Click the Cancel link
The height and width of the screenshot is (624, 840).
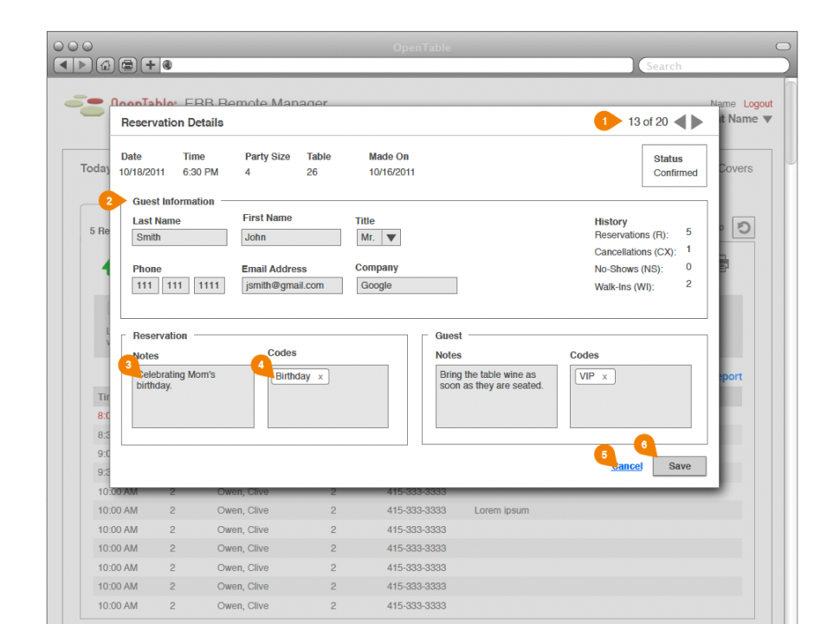point(627,466)
